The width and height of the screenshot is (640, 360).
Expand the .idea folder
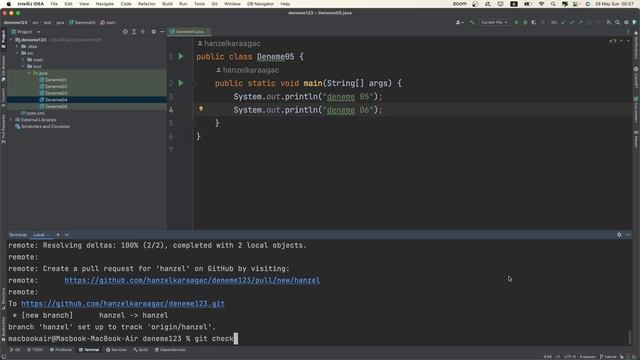coord(17,47)
